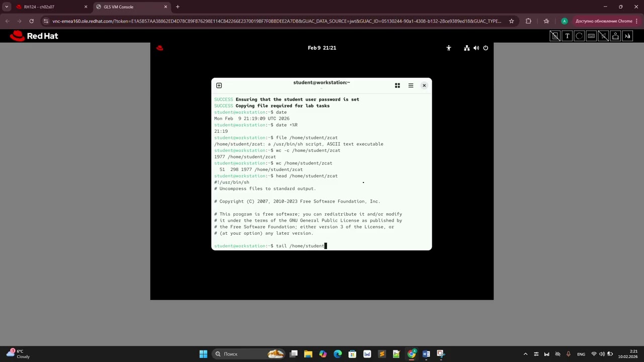Click the text input T icon
Screen dimensions: 644x362
click(567, 36)
